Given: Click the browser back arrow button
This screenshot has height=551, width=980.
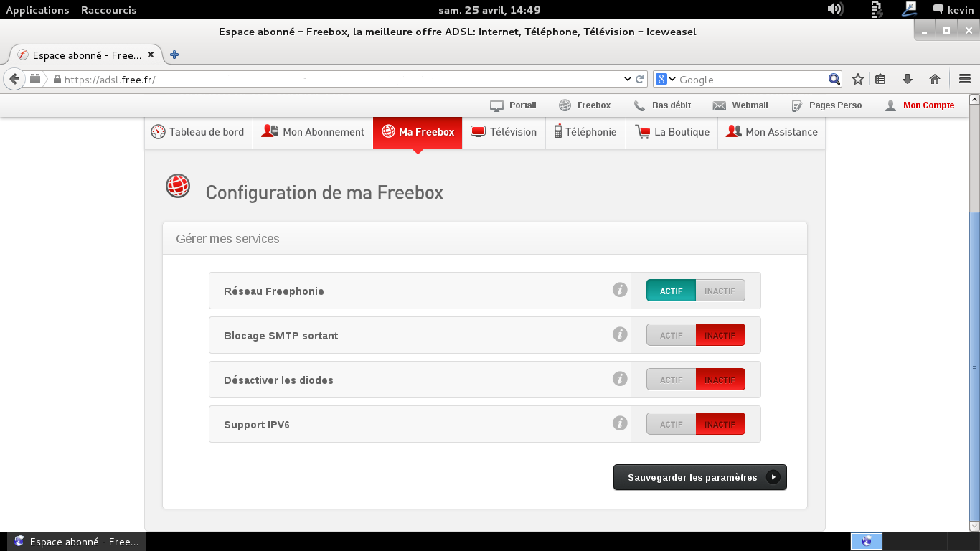Looking at the screenshot, I should 14,79.
